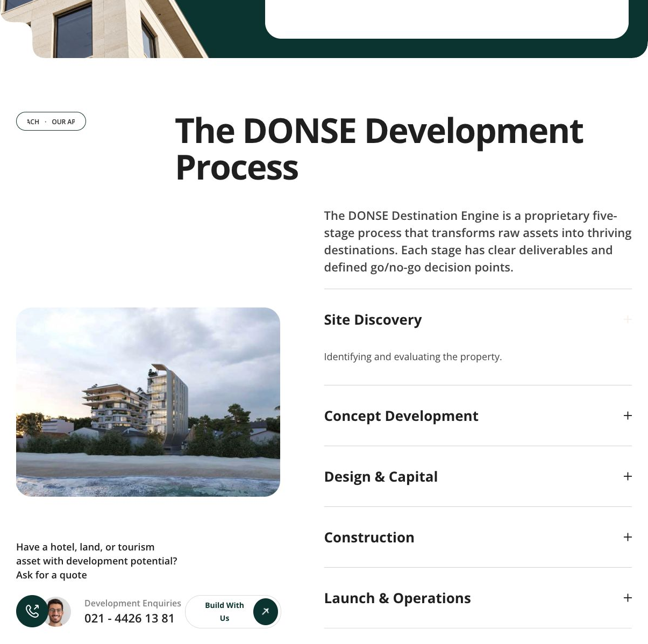The width and height of the screenshot is (648, 644).
Task: Click the Development Enquiries label
Action: [x=133, y=603]
